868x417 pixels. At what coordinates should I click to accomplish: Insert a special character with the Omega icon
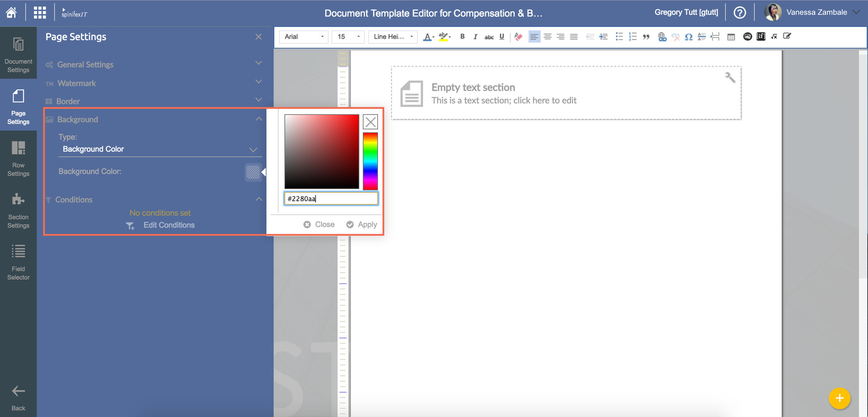tap(689, 37)
